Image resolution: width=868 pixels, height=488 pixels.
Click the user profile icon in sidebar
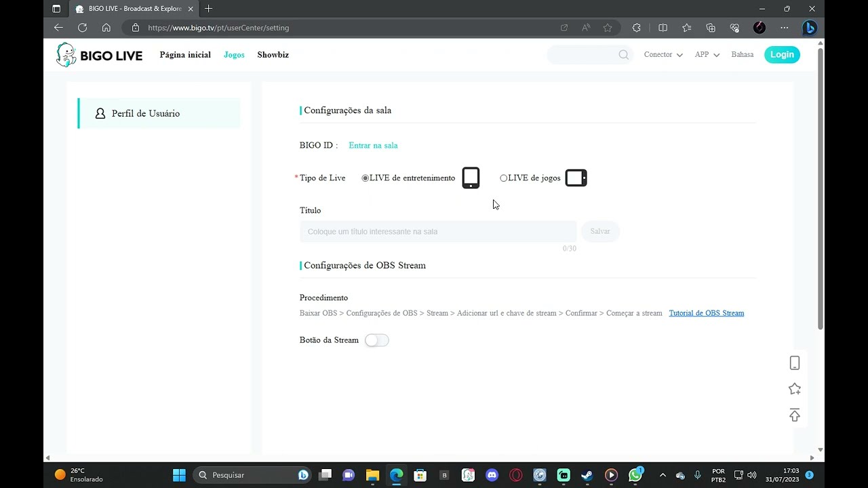click(x=100, y=113)
